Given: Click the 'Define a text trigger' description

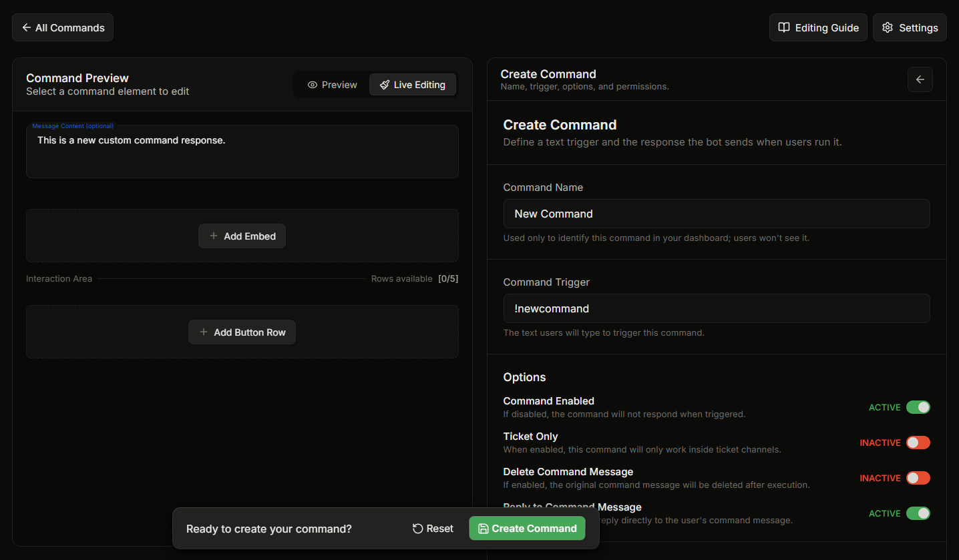Looking at the screenshot, I should coord(672,142).
